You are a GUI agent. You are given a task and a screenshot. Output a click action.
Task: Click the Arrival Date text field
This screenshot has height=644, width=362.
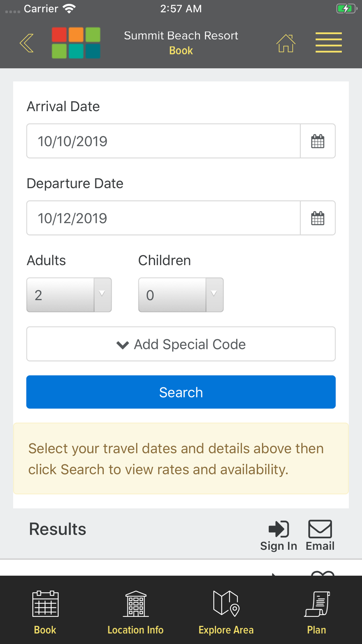[163, 141]
